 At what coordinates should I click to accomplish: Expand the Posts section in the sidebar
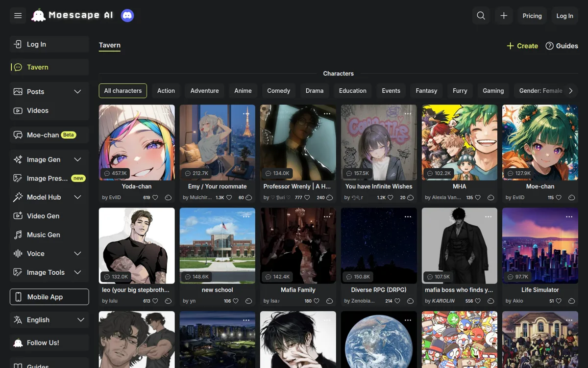pos(77,92)
